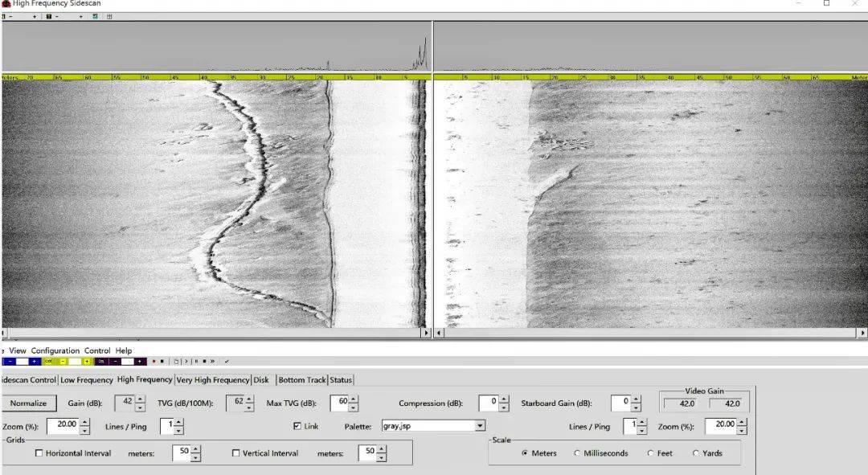Increase the Gain (dB) spinner value
Viewport: 868px width, 475px height.
pyautogui.click(x=141, y=399)
